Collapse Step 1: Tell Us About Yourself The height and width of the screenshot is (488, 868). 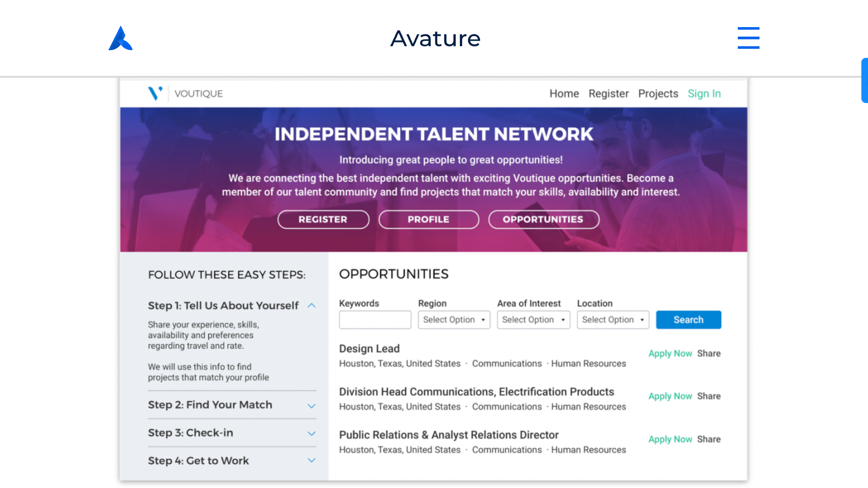click(311, 305)
